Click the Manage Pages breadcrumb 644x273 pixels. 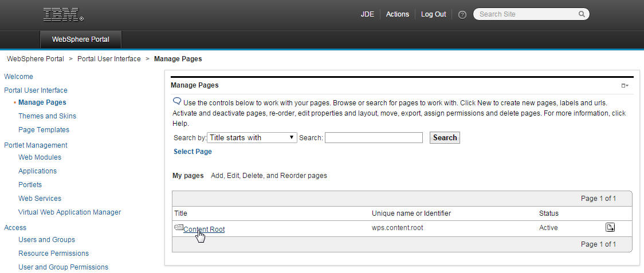178,59
